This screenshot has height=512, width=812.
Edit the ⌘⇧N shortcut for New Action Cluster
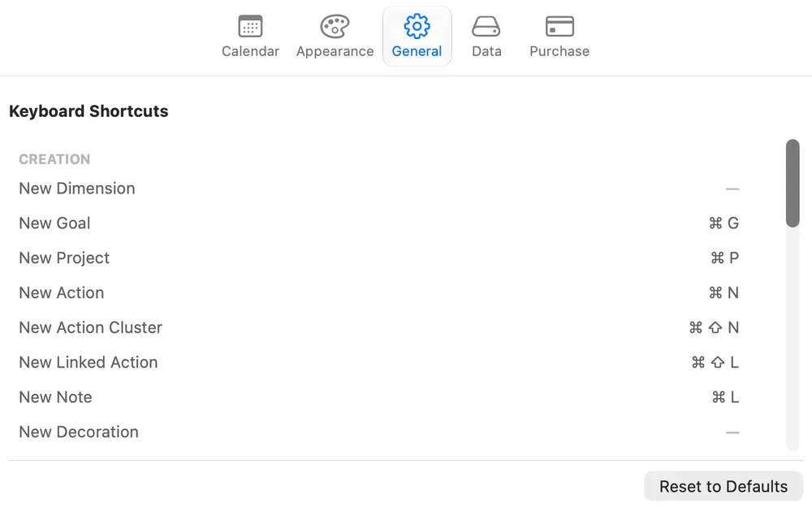pos(714,328)
